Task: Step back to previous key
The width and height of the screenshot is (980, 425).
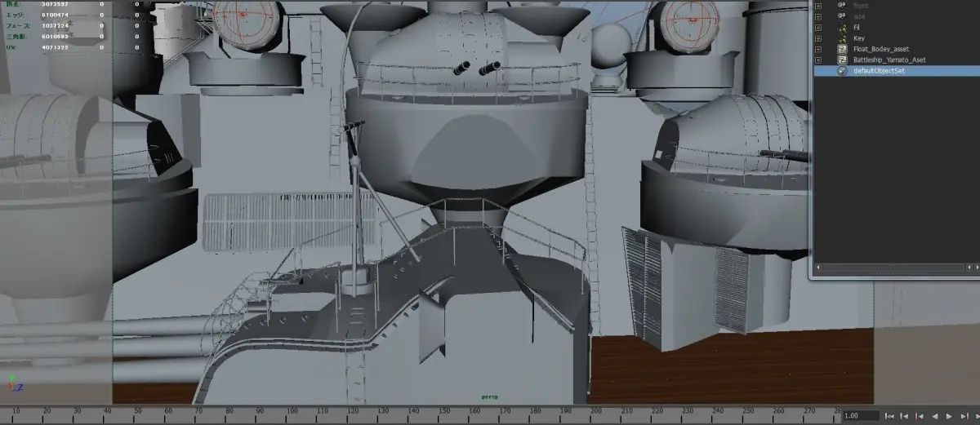Action: coord(919,416)
